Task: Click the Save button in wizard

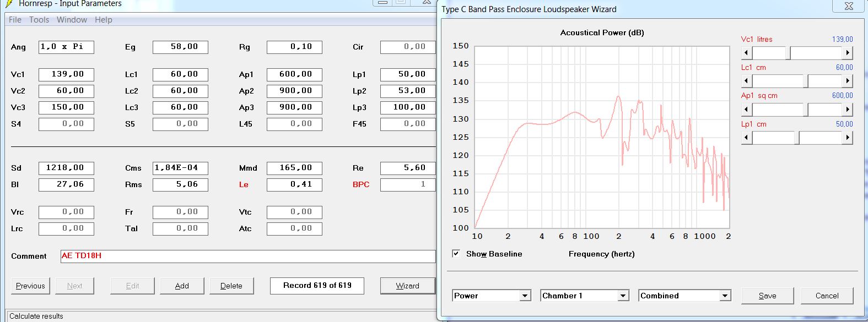Action: 768,296
